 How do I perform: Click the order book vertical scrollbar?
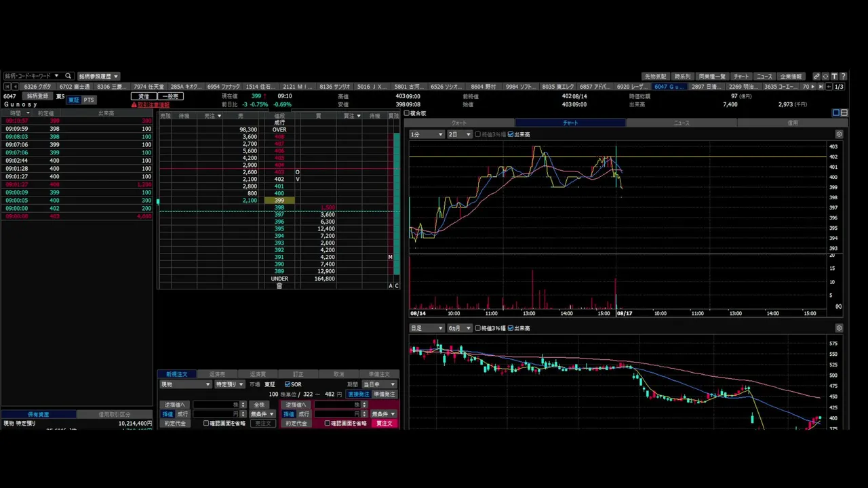[x=397, y=203]
